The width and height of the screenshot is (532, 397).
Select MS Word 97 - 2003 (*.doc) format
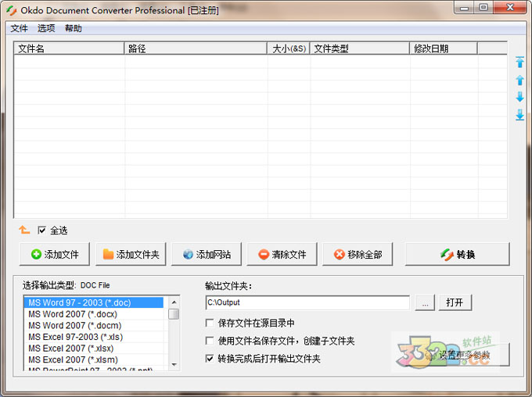94,302
